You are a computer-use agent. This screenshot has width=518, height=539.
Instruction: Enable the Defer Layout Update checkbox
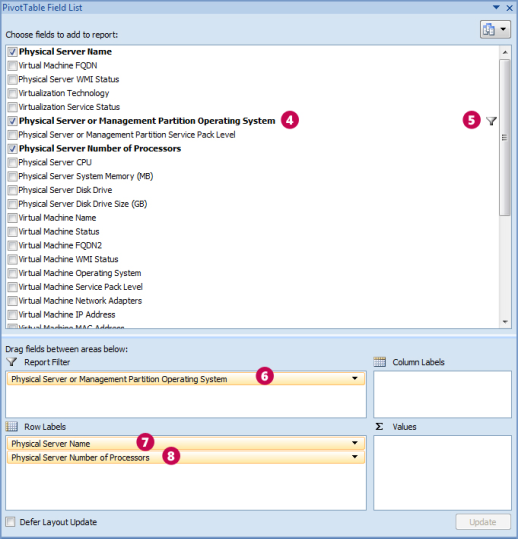10,522
